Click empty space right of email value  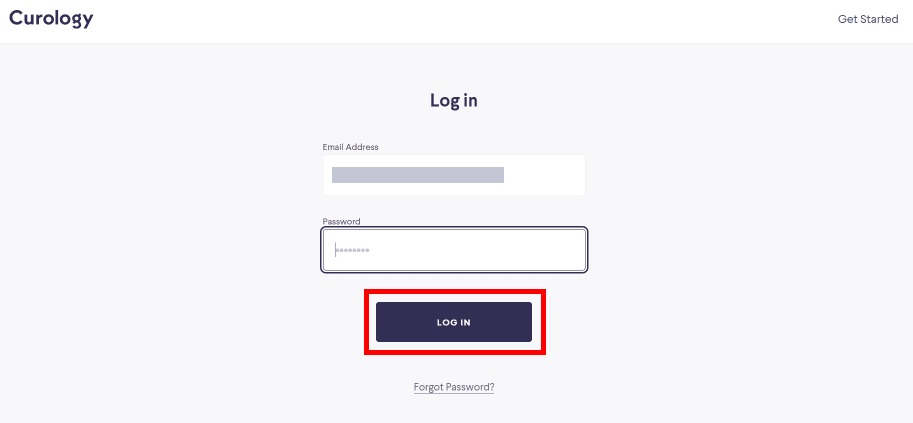[542, 175]
